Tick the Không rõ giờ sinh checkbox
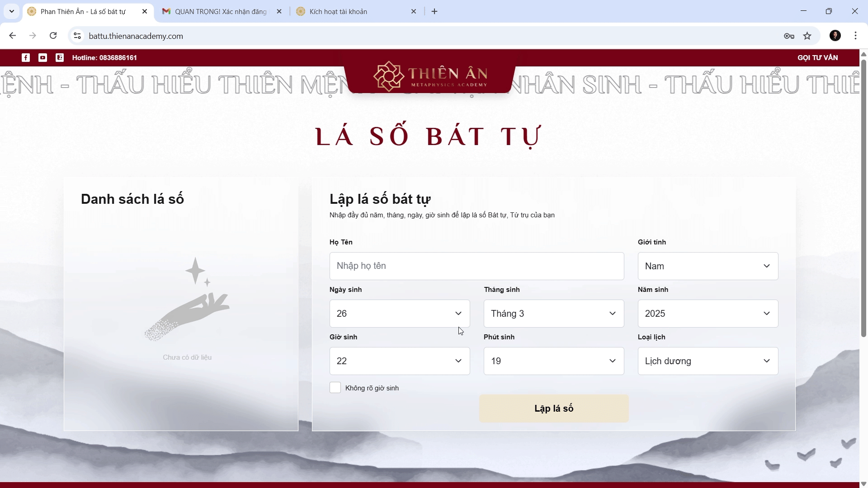The width and height of the screenshot is (868, 488). tap(335, 388)
